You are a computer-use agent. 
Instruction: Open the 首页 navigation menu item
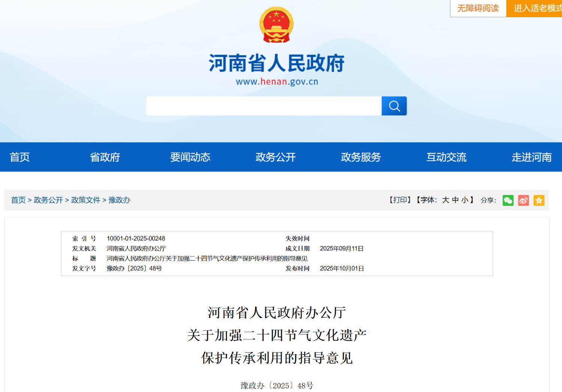pos(19,157)
